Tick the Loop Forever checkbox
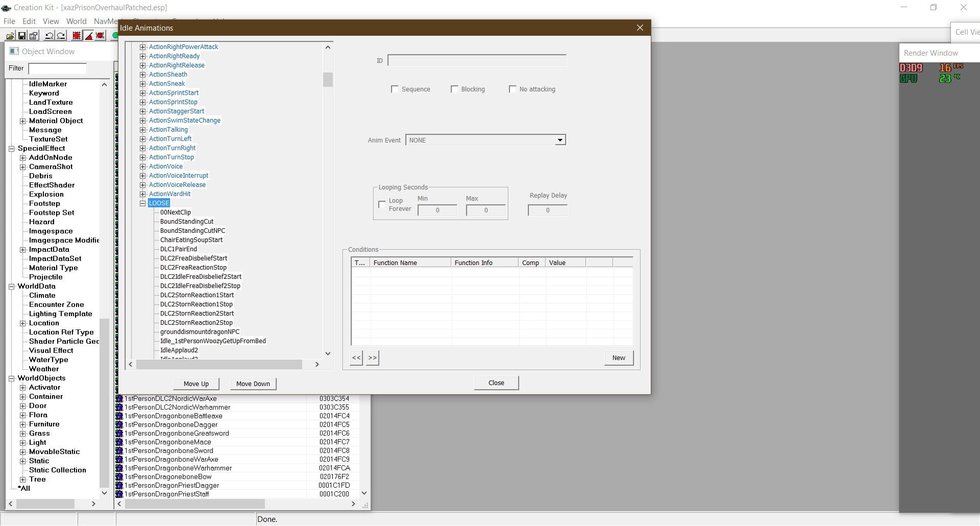The width and height of the screenshot is (980, 526). (x=382, y=205)
